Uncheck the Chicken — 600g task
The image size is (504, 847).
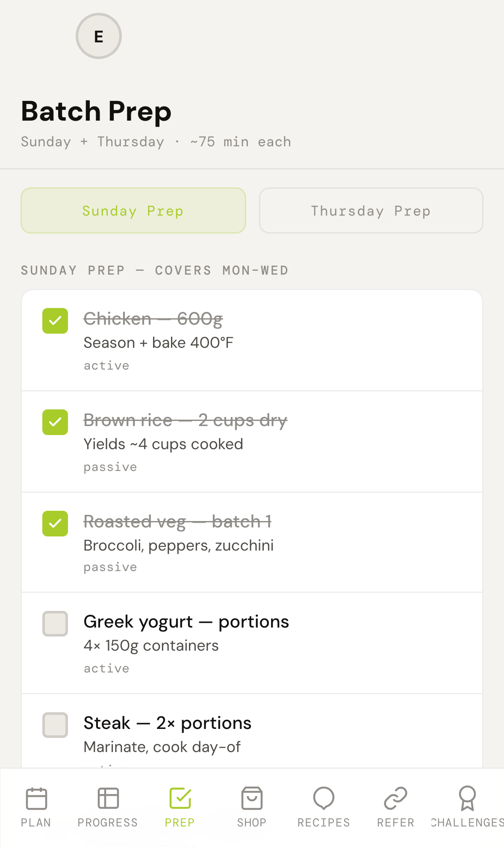pyautogui.click(x=55, y=320)
